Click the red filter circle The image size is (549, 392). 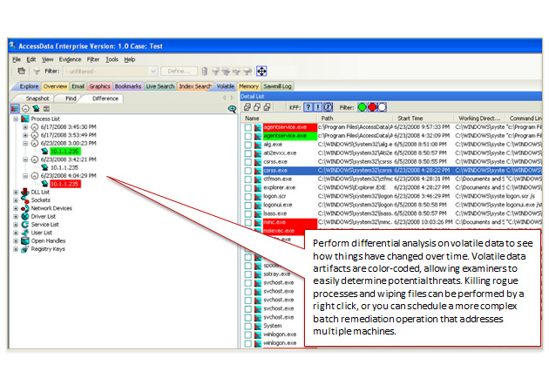coord(372,107)
